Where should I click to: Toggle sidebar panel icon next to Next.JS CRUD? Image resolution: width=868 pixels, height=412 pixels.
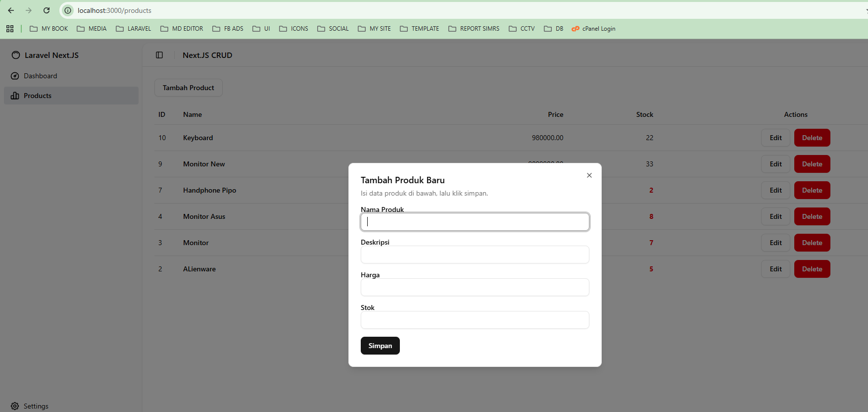click(x=159, y=55)
